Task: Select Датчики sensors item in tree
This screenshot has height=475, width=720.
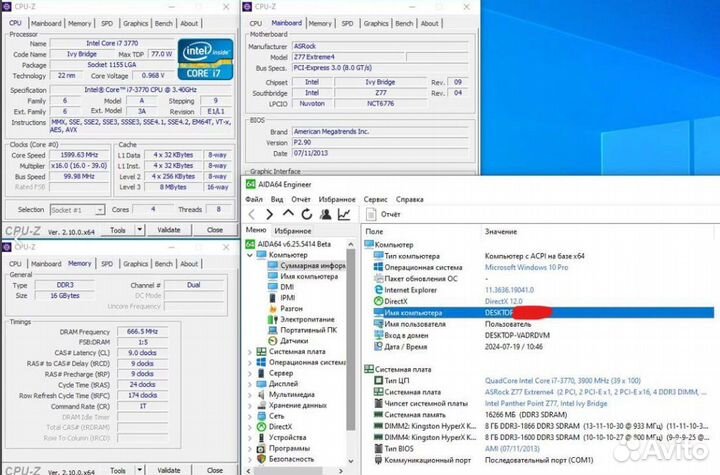Action: pyautogui.click(x=290, y=341)
